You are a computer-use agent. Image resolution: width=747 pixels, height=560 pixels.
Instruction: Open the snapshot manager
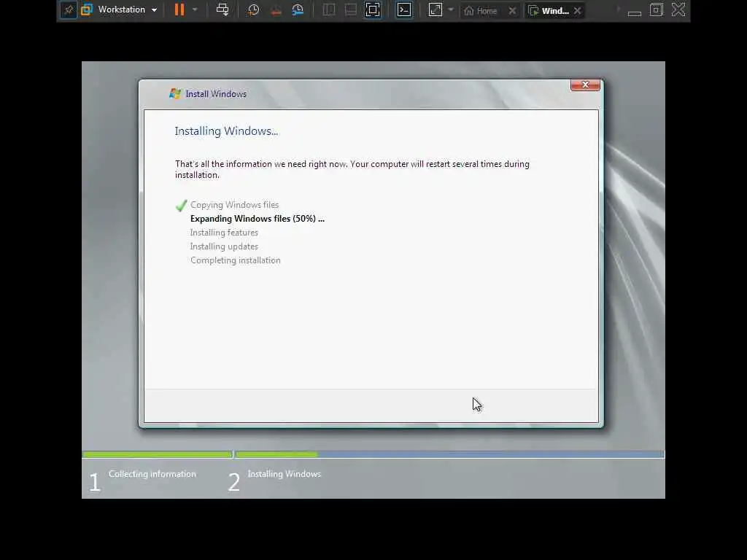(x=298, y=10)
